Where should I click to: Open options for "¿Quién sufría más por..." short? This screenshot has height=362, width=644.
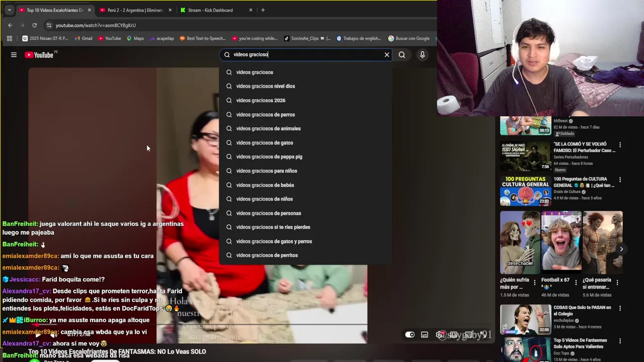[535, 283]
